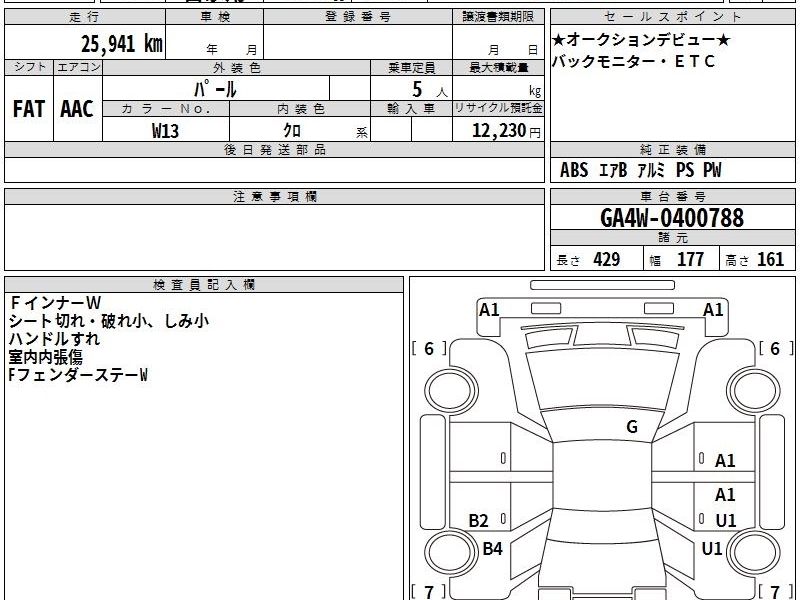Screen dimensions: 800x600
Task: Select the シート切れ・破れ小、しみ小 note
Action: click(x=109, y=321)
